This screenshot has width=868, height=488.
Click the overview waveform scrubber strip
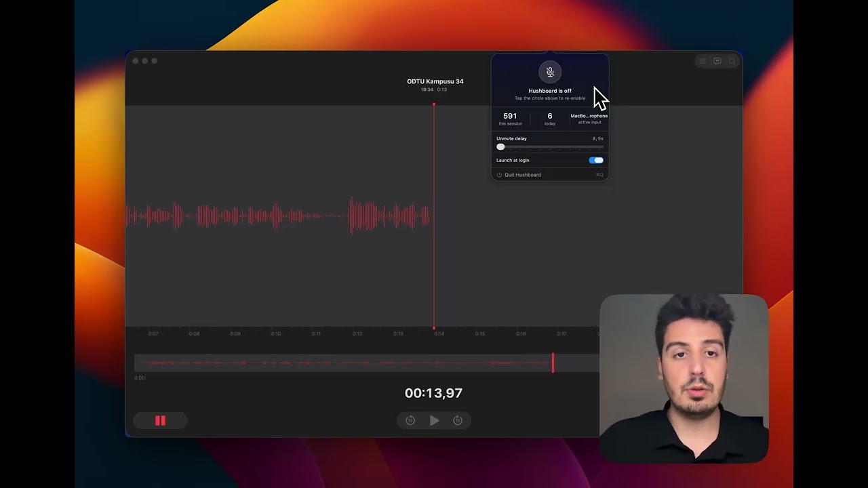366,363
